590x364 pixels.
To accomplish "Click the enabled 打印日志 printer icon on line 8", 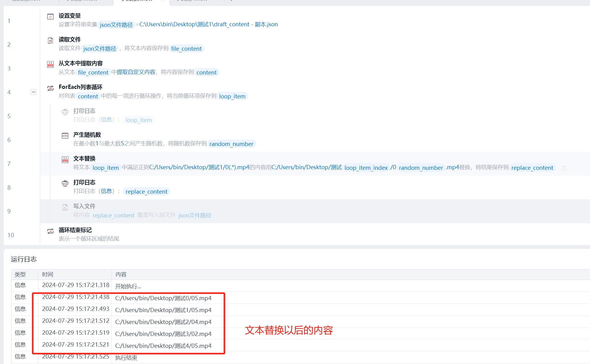I will (65, 184).
